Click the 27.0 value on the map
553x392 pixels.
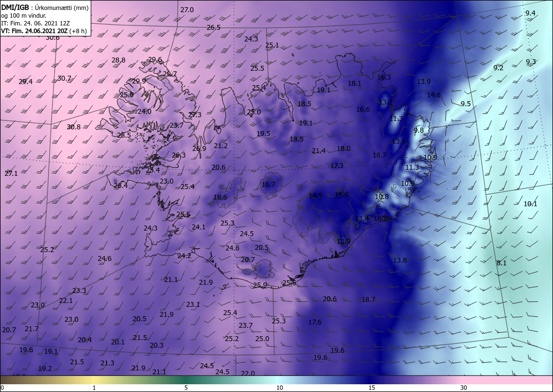pyautogui.click(x=187, y=10)
